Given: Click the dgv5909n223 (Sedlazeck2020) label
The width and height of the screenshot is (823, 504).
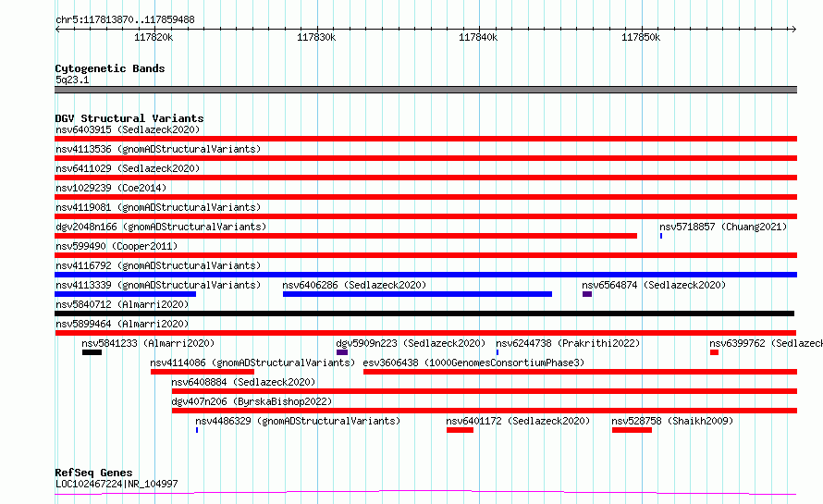Looking at the screenshot, I should (x=411, y=343).
